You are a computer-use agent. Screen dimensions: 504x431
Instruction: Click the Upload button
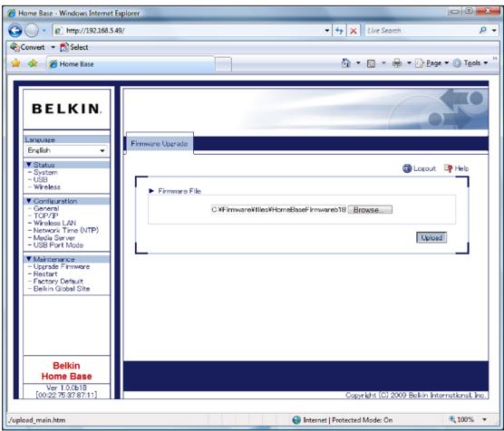pos(431,237)
